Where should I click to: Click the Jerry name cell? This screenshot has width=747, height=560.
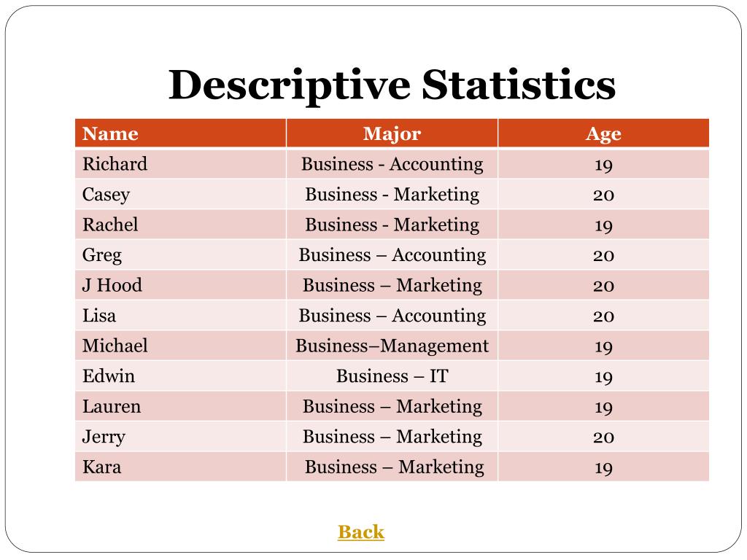click(181, 437)
